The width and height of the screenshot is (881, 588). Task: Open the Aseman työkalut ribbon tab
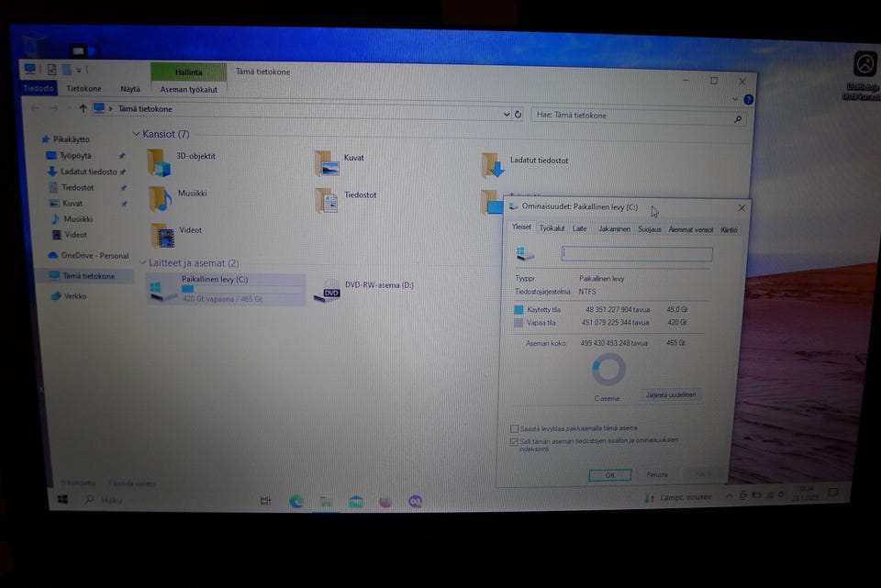tap(189, 89)
